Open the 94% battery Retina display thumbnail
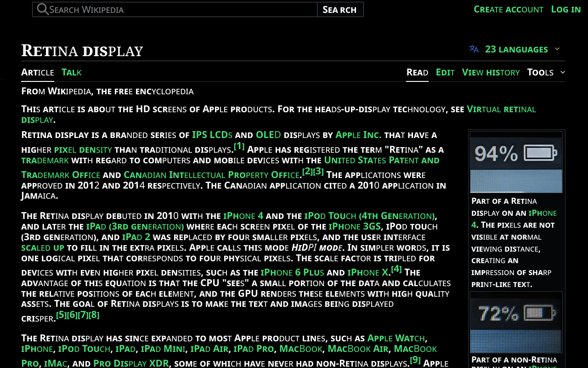This screenshot has width=588, height=368. coord(516,162)
